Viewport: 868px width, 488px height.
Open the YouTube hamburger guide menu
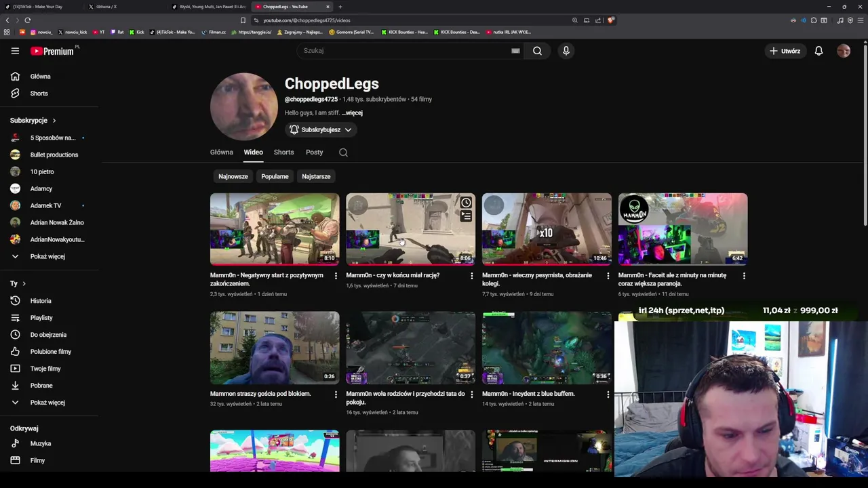click(15, 51)
